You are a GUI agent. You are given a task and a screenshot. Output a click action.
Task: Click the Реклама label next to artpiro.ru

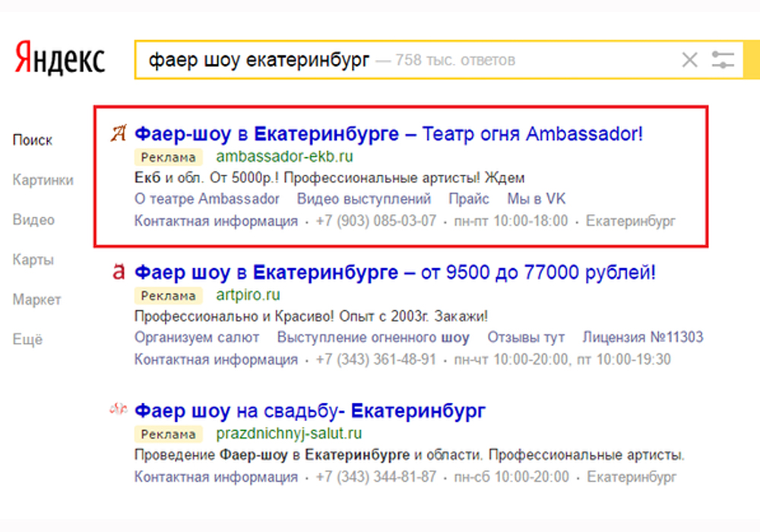click(x=168, y=296)
